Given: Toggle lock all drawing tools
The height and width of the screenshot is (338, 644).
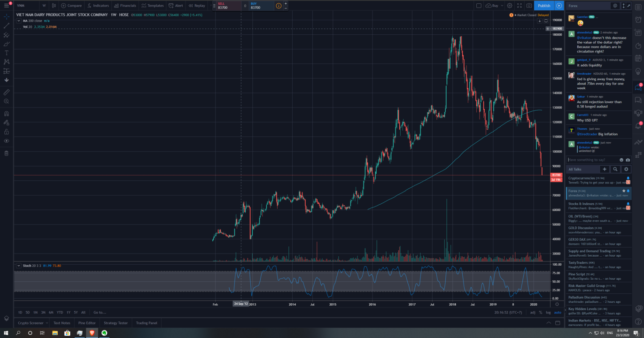Looking at the screenshot, I should (x=7, y=132).
